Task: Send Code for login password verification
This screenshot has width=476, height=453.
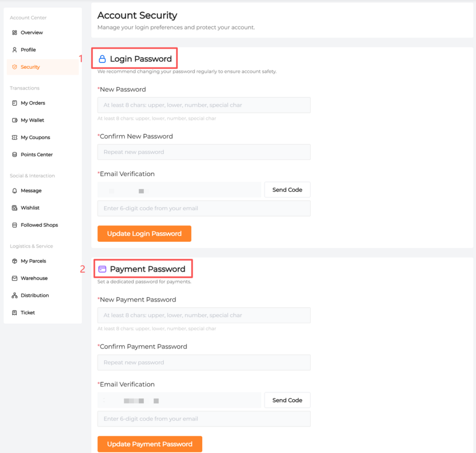Action: coord(287,190)
